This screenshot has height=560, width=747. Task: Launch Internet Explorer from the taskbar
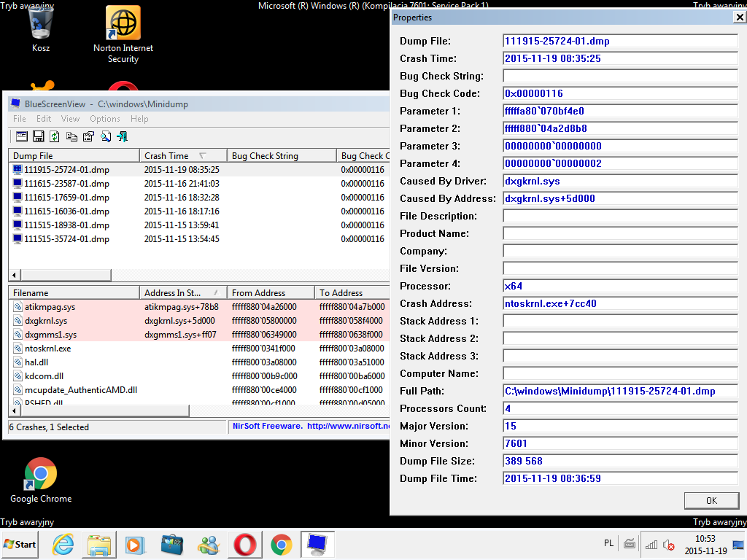[x=63, y=544]
